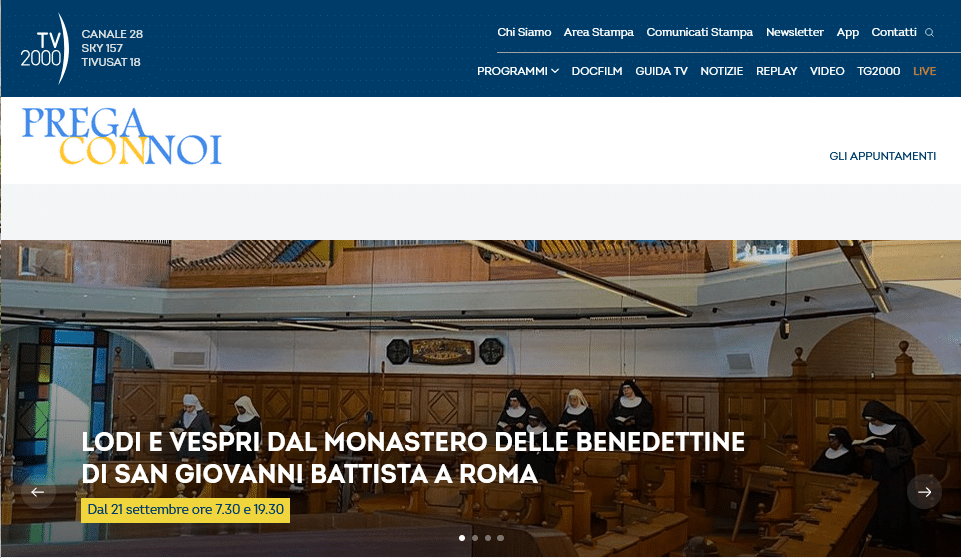The height and width of the screenshot is (558, 961).
Task: Open GLI APPUNTAMENTI link
Action: pos(883,156)
